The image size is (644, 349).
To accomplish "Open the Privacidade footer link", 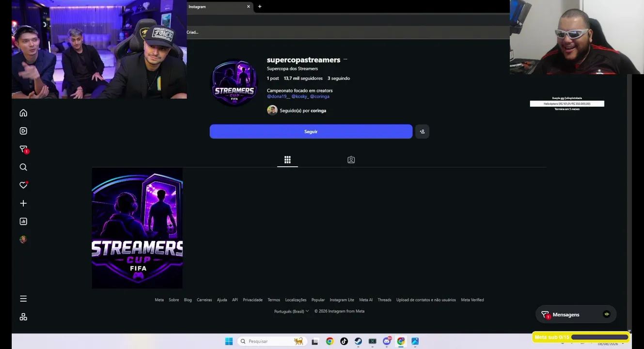I will point(252,300).
